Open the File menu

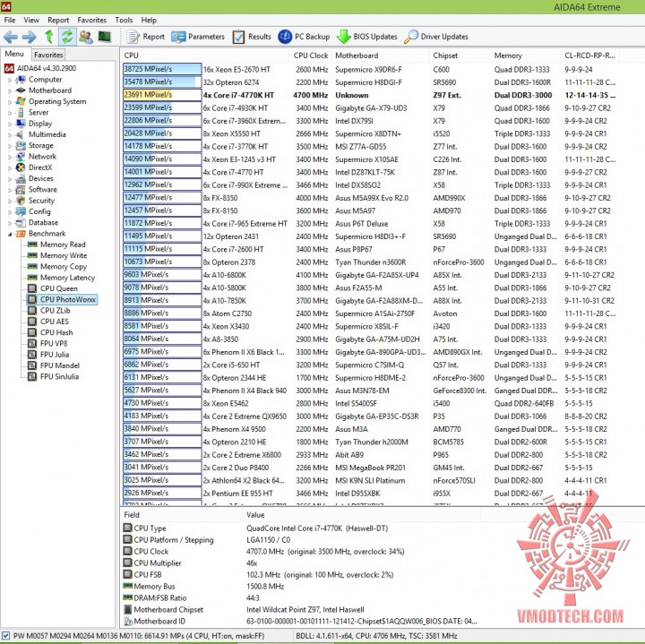[10, 20]
